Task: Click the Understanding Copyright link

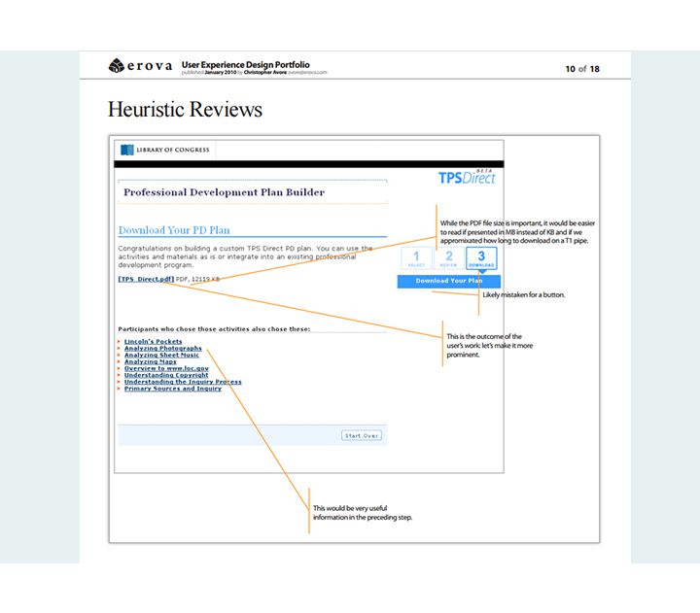Action: point(165,376)
